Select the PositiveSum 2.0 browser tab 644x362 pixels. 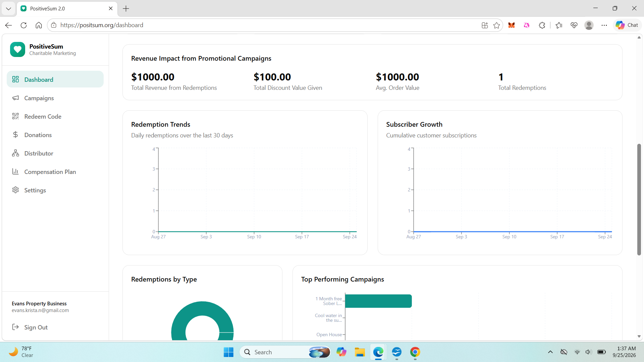[x=67, y=9]
